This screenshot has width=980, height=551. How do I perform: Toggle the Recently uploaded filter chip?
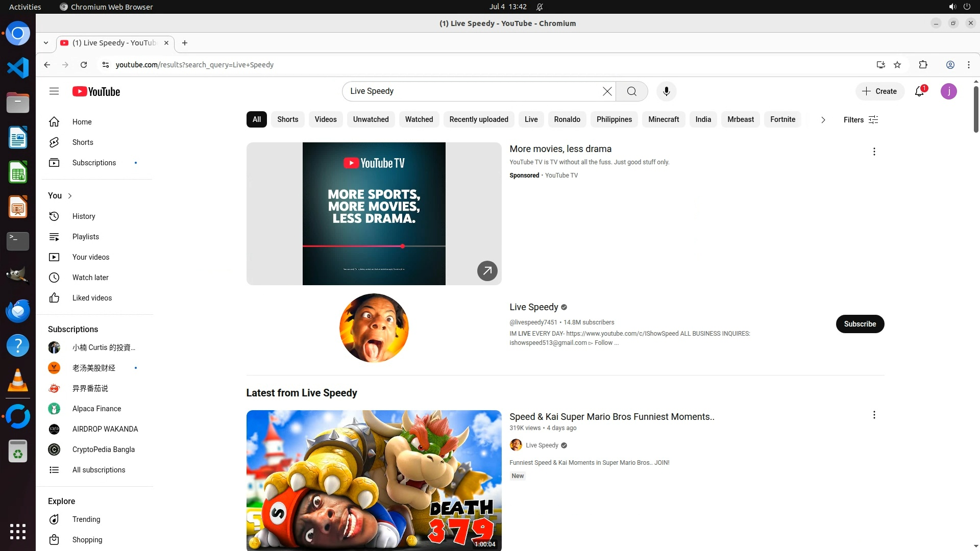pos(478,119)
